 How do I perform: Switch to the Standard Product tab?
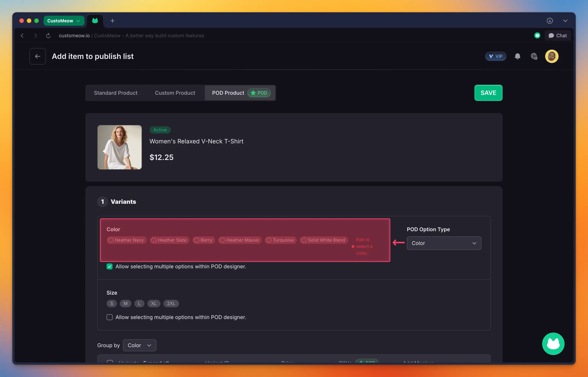116,93
